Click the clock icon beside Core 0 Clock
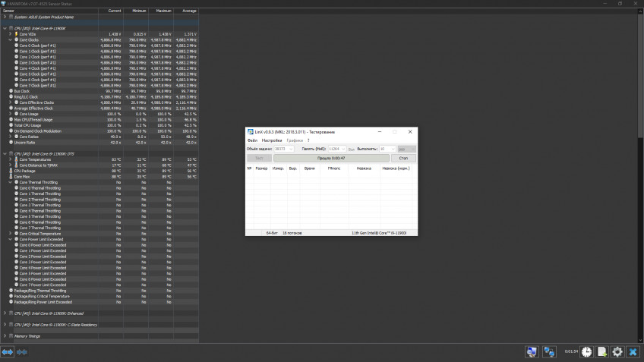The image size is (644, 362). point(17,46)
